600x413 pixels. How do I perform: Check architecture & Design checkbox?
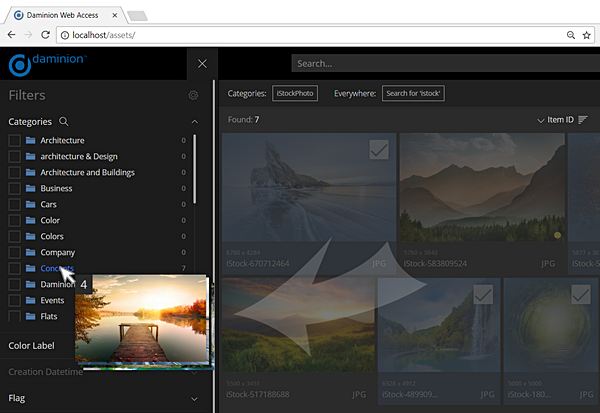(x=15, y=157)
